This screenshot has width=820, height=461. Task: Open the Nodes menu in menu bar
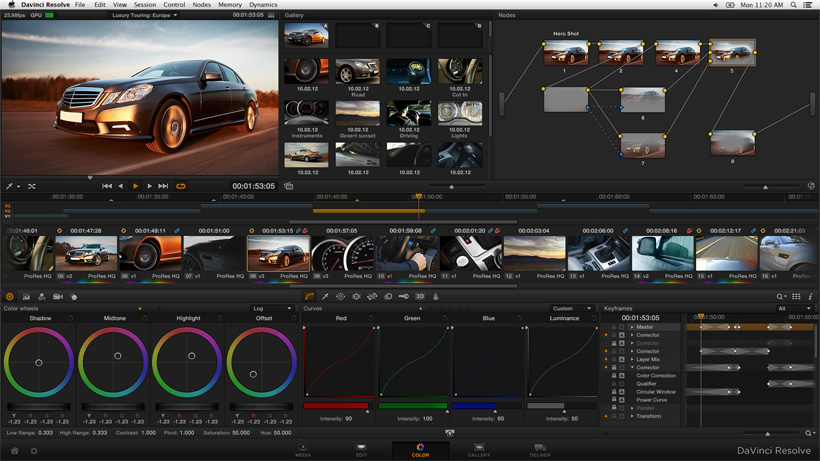point(201,5)
